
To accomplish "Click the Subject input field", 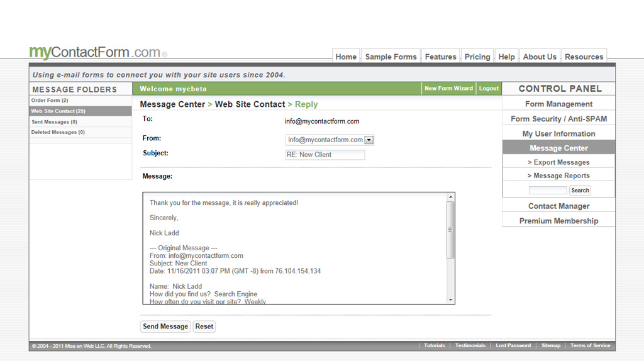I will pyautogui.click(x=325, y=155).
